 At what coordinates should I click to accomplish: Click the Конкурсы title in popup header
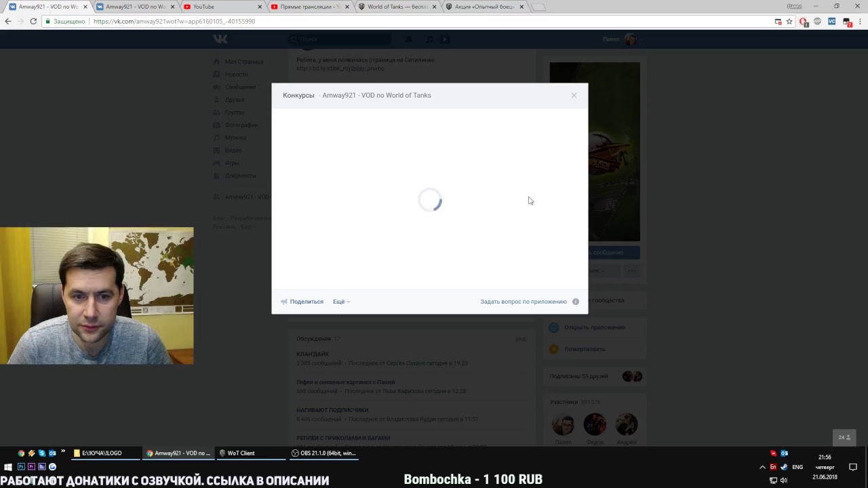pos(298,96)
